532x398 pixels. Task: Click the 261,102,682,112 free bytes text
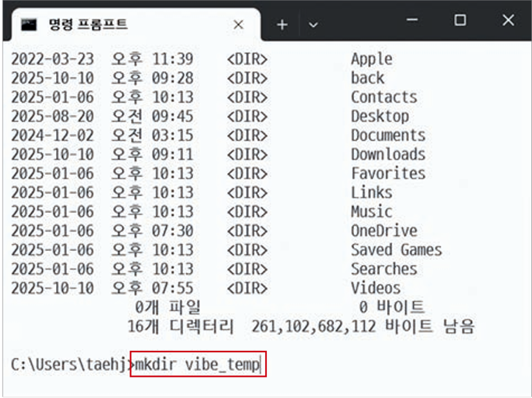[x=313, y=326]
